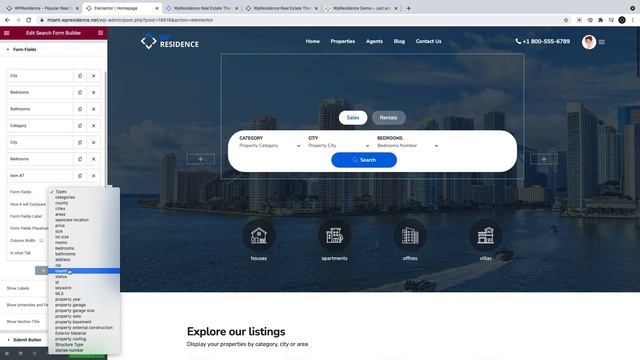Viewport: 640px width, 360px height.
Task: Open the Contact Us nav link
Action: 429,41
